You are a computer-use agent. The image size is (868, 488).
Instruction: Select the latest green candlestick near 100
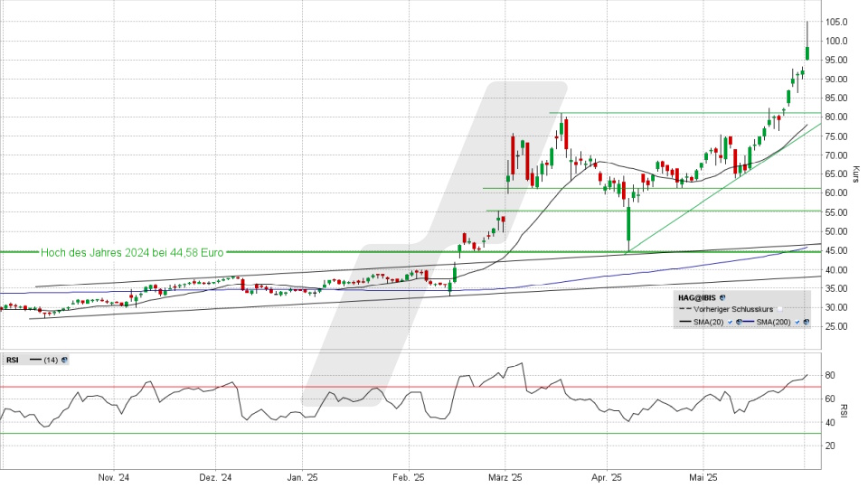pyautogui.click(x=807, y=53)
